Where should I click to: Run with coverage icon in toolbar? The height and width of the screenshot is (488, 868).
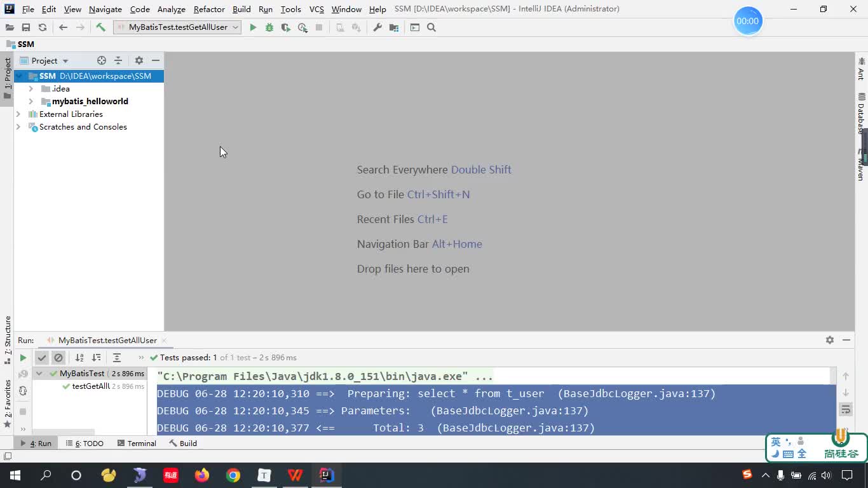pos(286,27)
